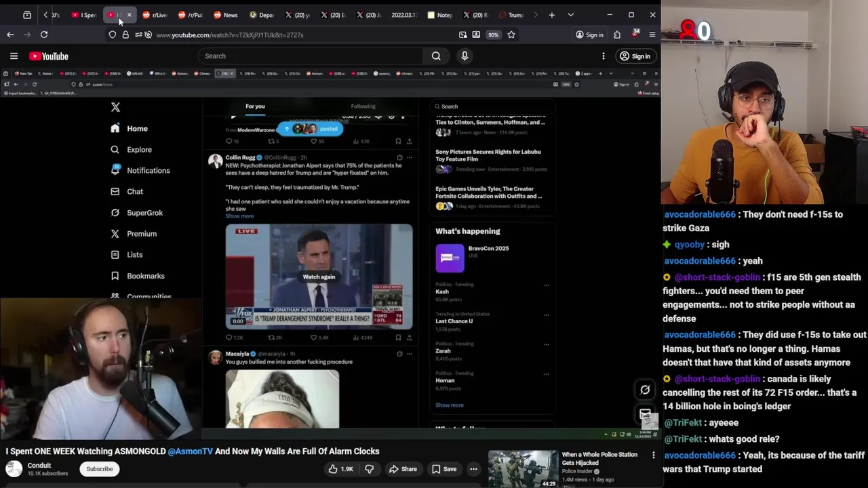Screen dimensions: 868x488
Task: Open YouTube guide hamburger menu
Action: pyautogui.click(x=14, y=56)
